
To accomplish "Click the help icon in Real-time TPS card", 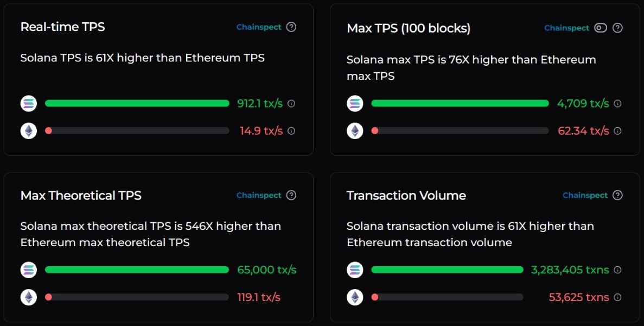I will [x=291, y=27].
